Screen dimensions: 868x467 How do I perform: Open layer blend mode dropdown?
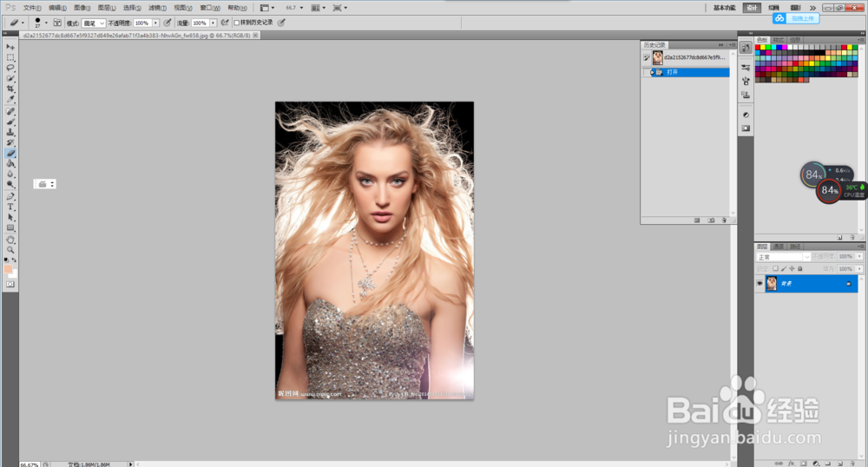783,257
